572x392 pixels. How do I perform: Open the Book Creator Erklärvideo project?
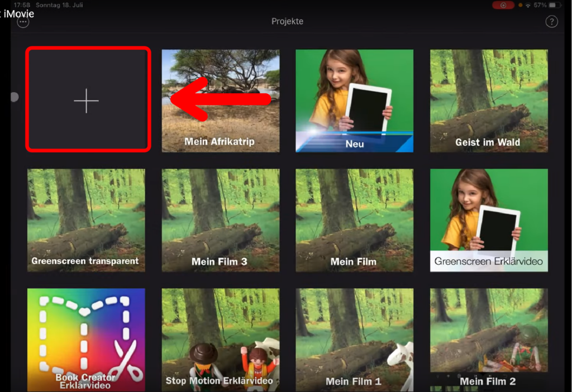(x=86, y=340)
